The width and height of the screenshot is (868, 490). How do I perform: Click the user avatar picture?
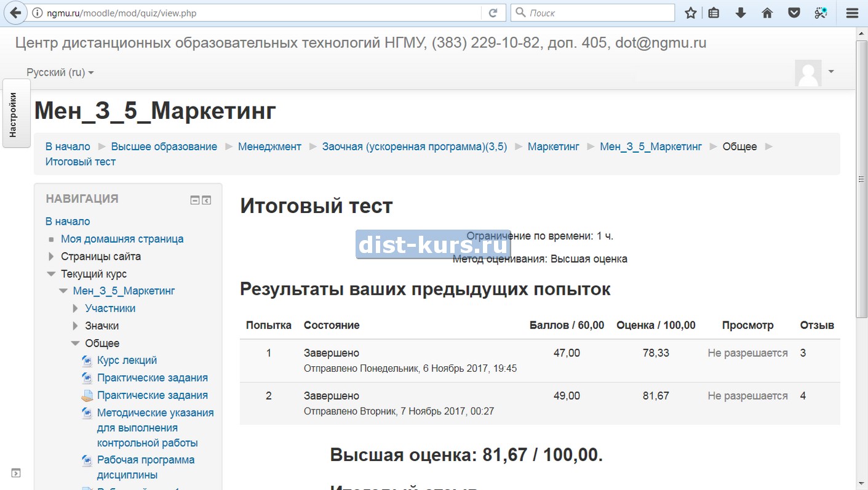(x=808, y=73)
